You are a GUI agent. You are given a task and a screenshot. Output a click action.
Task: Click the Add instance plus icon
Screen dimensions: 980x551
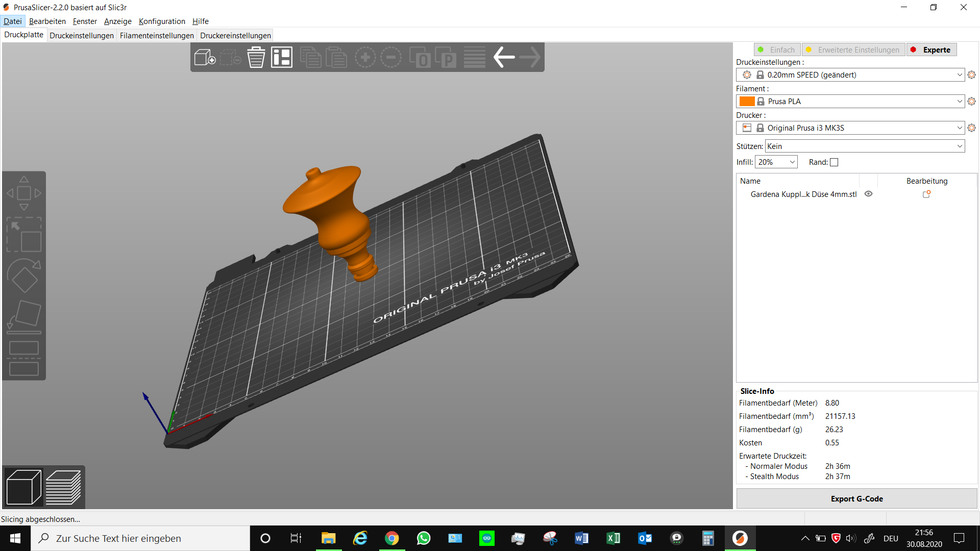365,57
